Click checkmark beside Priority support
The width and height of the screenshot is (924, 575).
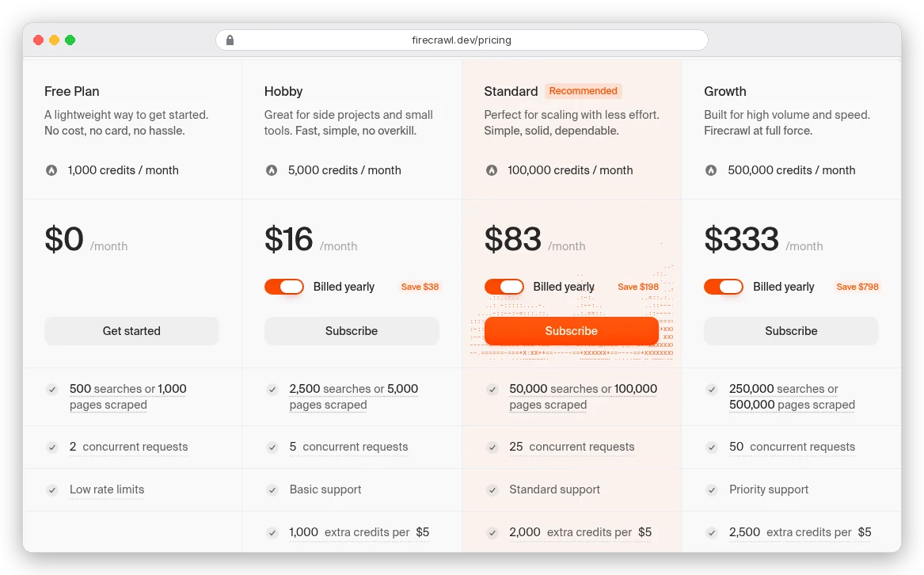click(712, 490)
